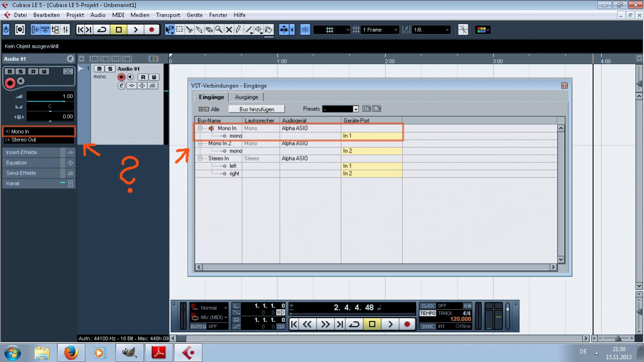The width and height of the screenshot is (644, 362).
Task: Click the Constrain Delay Compensation power icon
Action: point(6,30)
